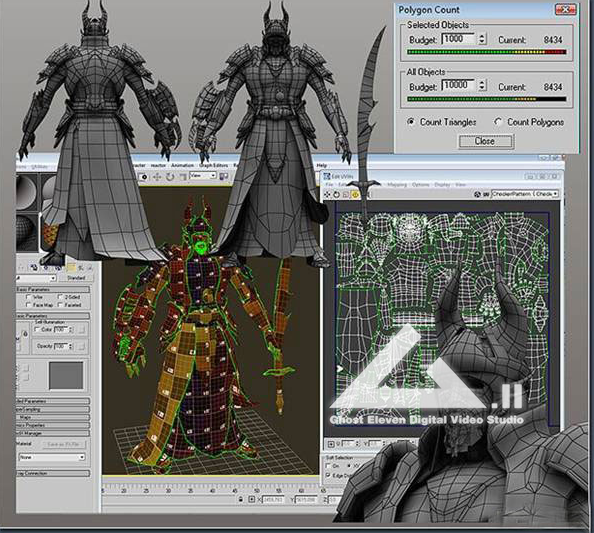The height and width of the screenshot is (533, 594).
Task: Click the Opacity spinner arrows
Action: (70, 346)
